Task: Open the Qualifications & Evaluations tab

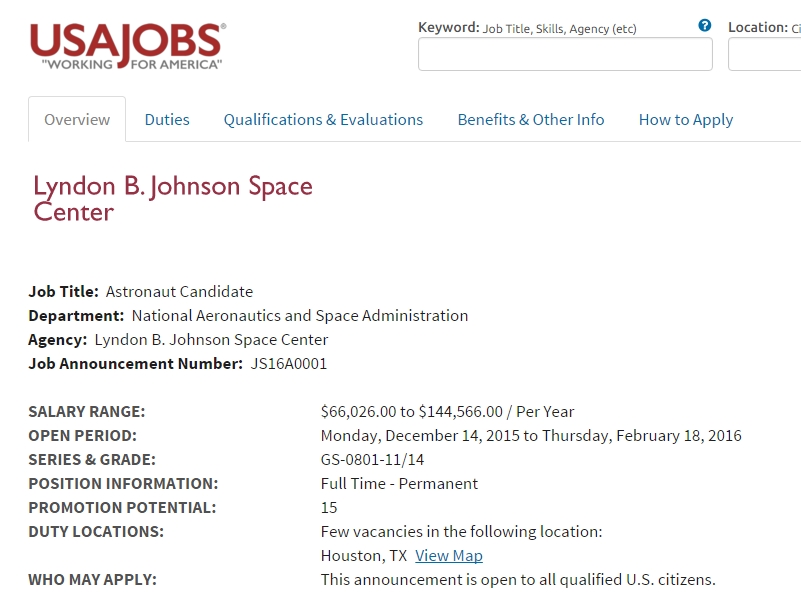Action: (x=323, y=120)
